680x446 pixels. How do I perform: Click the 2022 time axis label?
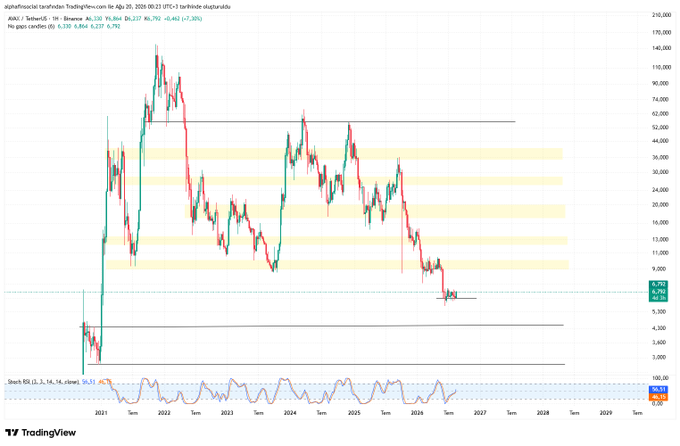164,413
